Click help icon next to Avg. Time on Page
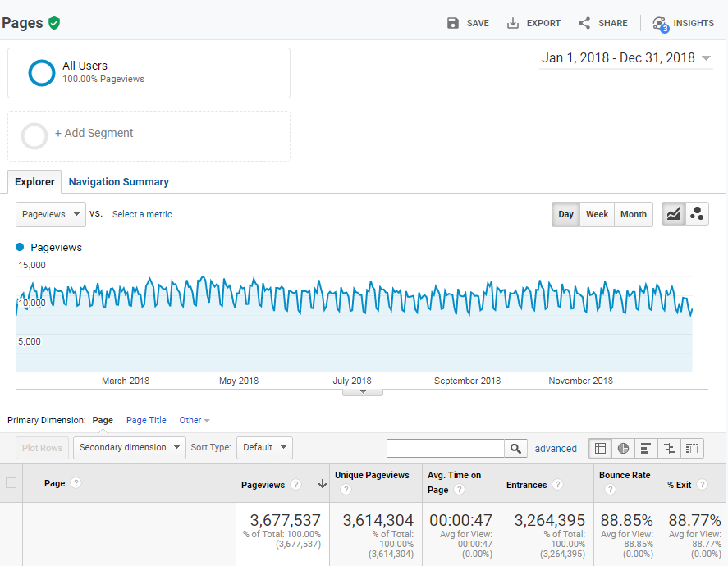 tap(459, 490)
